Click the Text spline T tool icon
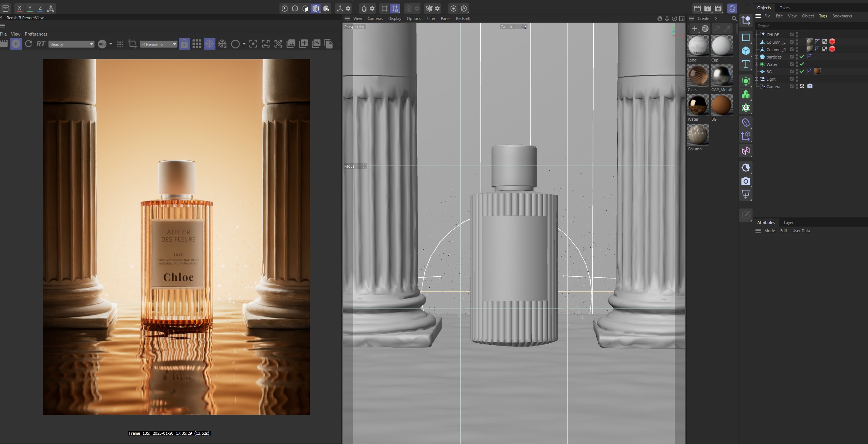Viewport: 868px width, 444px height. (x=746, y=64)
